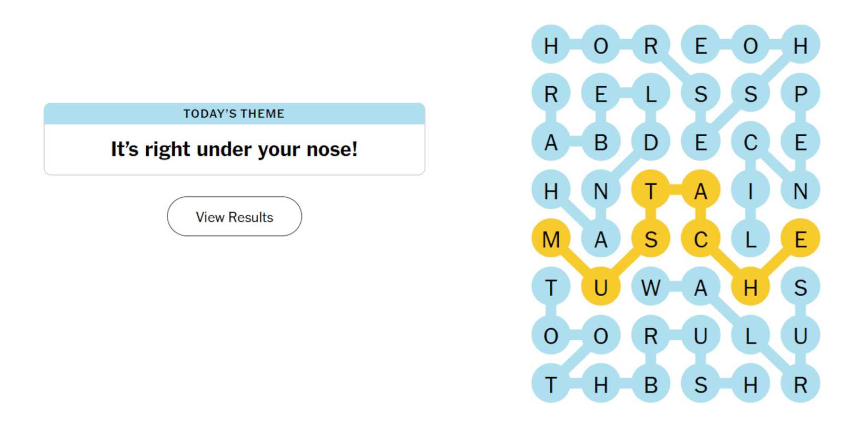Tap the yellow A letter tile
Viewport: 868px width, 434px height.
tap(701, 191)
